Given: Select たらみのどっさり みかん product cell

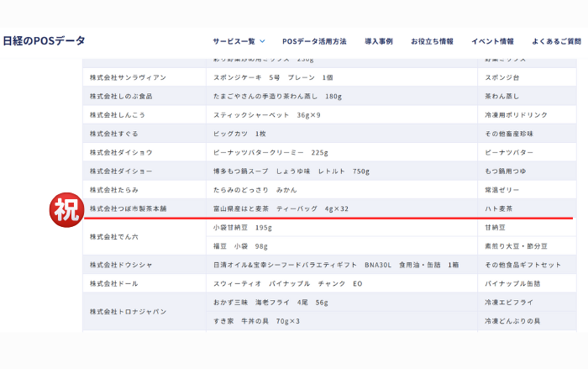Looking at the screenshot, I should pyautogui.click(x=342, y=190).
